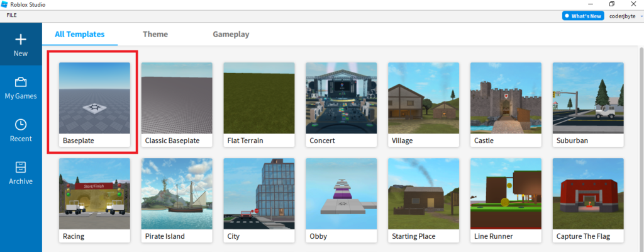Click the New plus icon in sidebar
This screenshot has width=644, height=252.
[x=21, y=40]
